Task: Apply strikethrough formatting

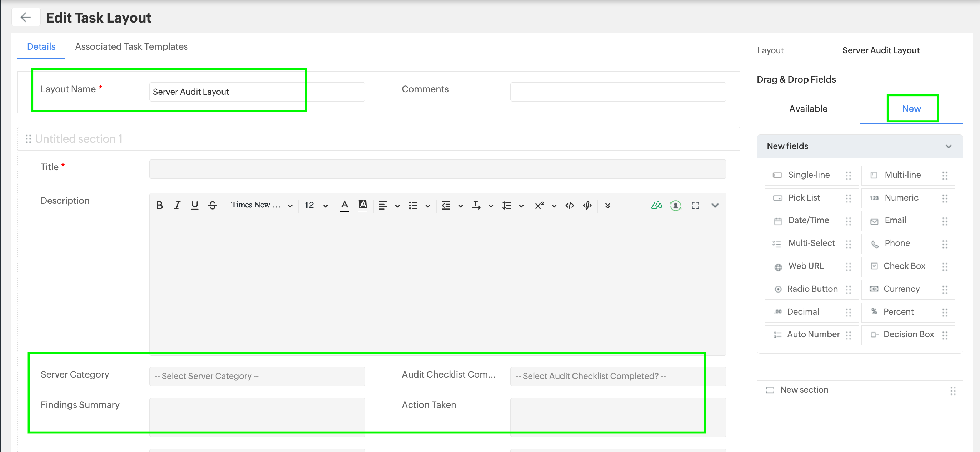Action: click(x=212, y=206)
